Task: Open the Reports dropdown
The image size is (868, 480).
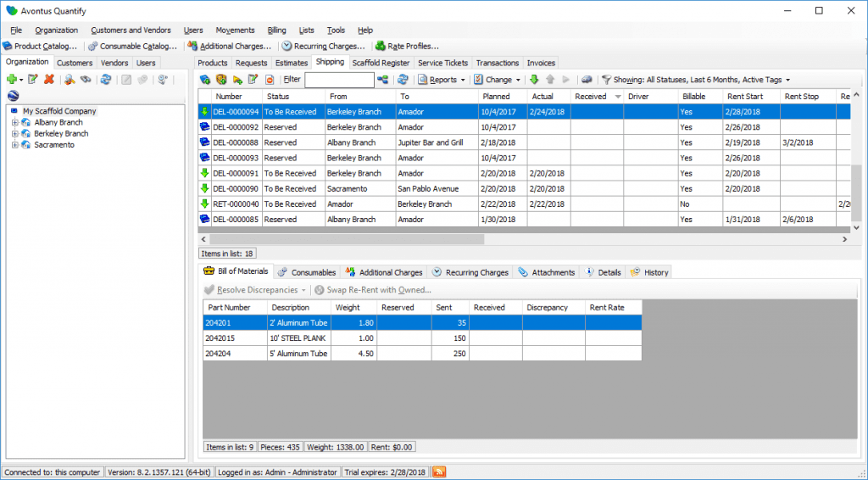Action: (442, 80)
